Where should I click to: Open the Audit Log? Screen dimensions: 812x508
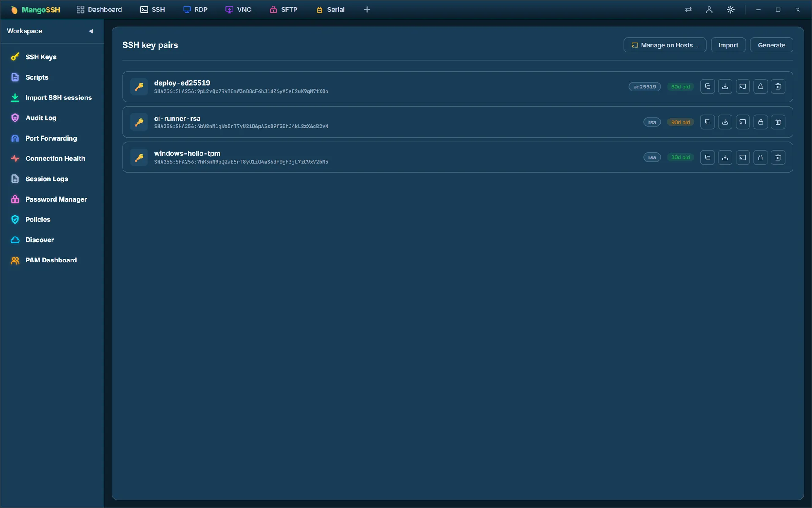pyautogui.click(x=52, y=118)
